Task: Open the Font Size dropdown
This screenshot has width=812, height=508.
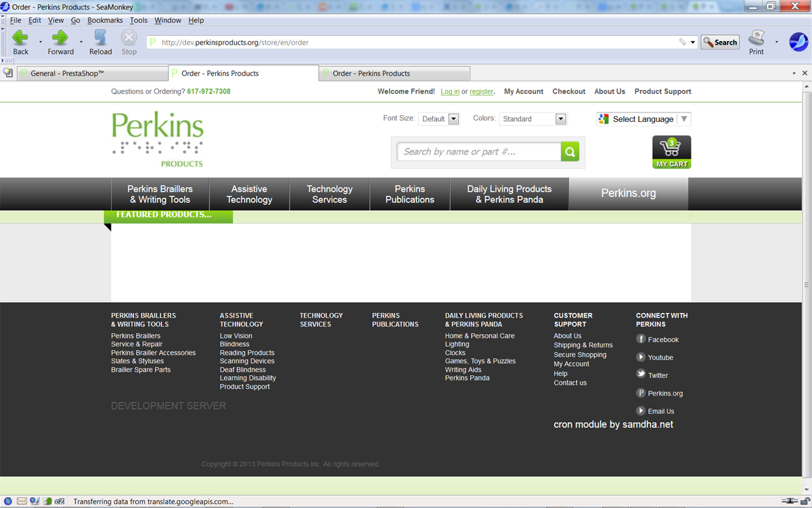Action: [x=439, y=119]
